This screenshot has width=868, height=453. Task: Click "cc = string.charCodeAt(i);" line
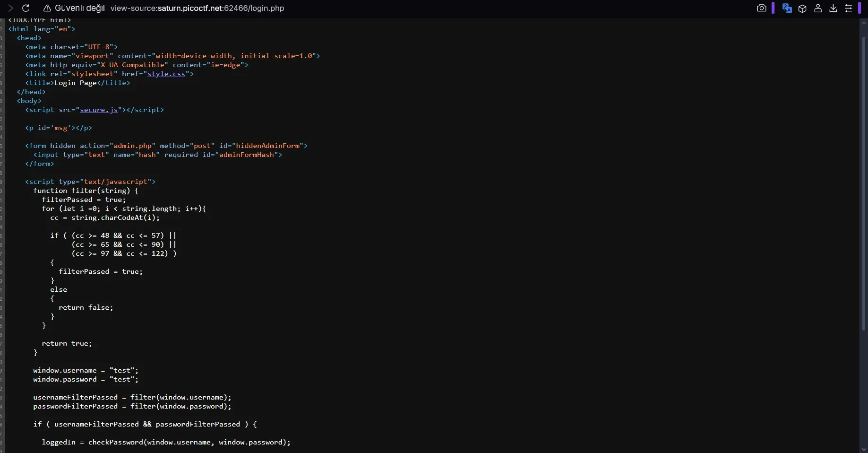click(x=105, y=218)
